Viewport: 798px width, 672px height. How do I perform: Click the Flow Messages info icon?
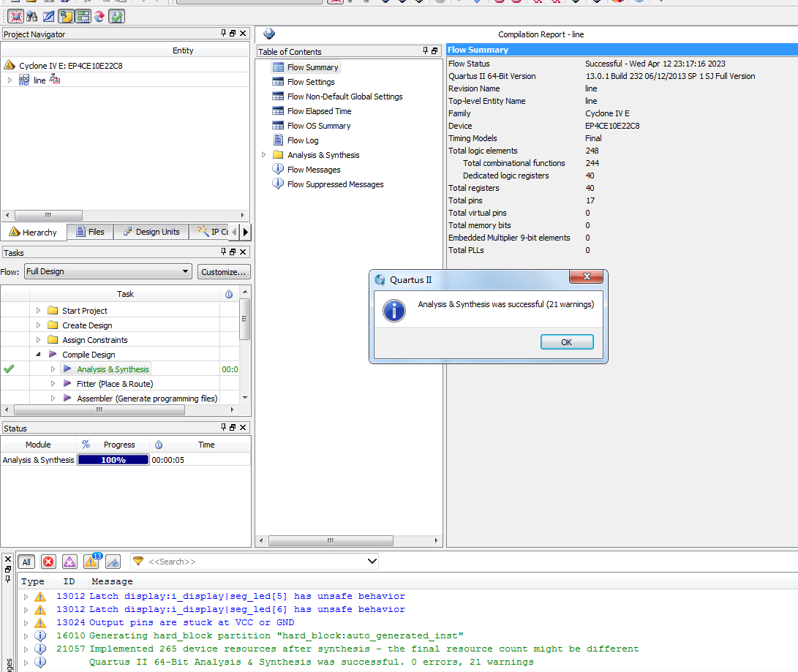click(x=278, y=170)
